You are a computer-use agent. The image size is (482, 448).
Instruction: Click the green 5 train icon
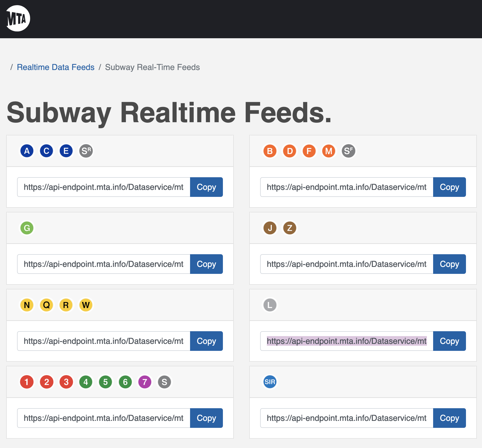coord(106,382)
